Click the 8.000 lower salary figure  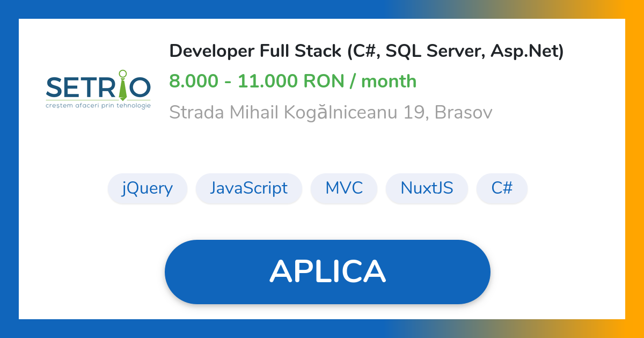tap(193, 82)
